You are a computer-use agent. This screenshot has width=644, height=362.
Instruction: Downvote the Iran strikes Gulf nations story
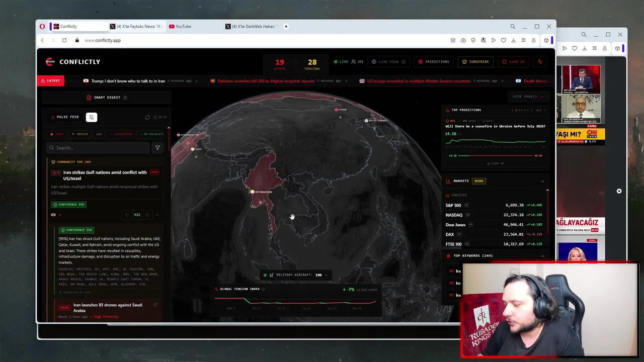(147, 215)
